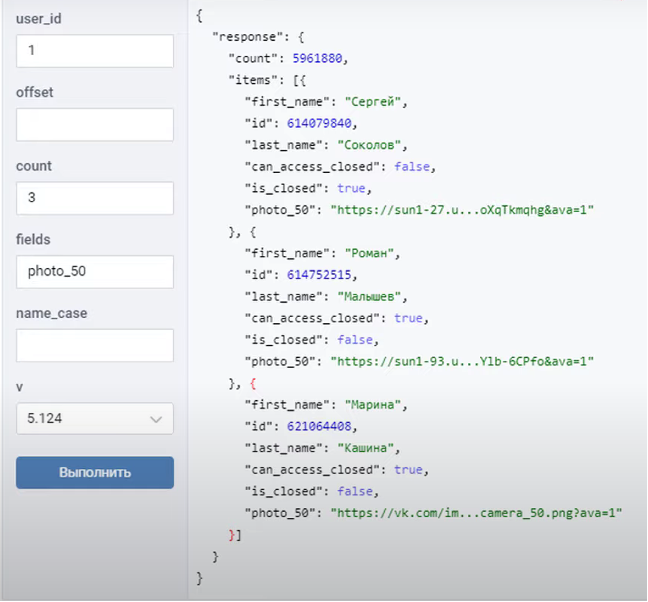Click Сергей's is_closed true value
The height and width of the screenshot is (602, 648).
coord(351,188)
